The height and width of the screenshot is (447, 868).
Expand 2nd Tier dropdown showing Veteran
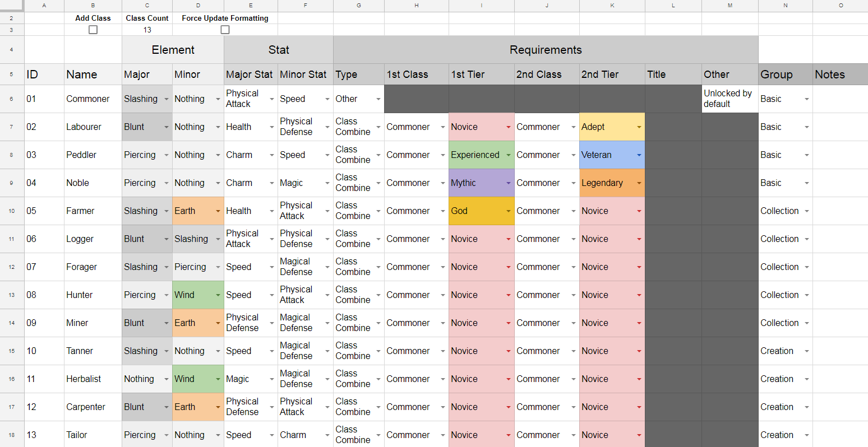coord(639,155)
